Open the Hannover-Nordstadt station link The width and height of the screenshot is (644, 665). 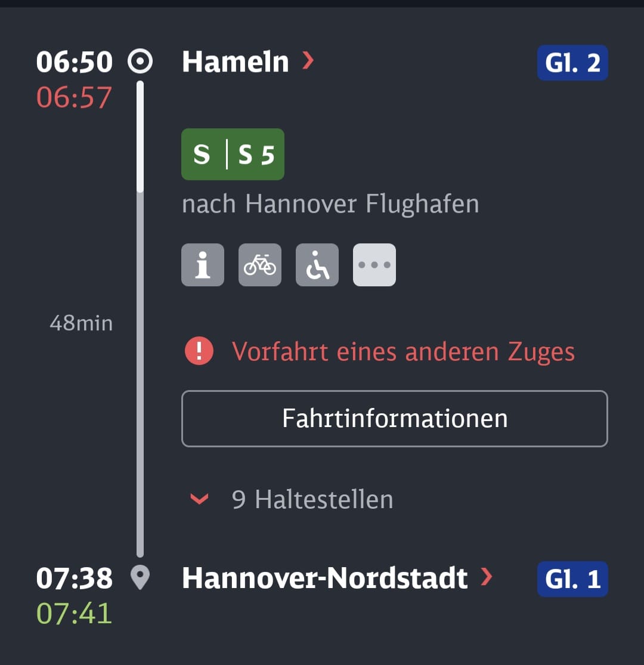[325, 578]
